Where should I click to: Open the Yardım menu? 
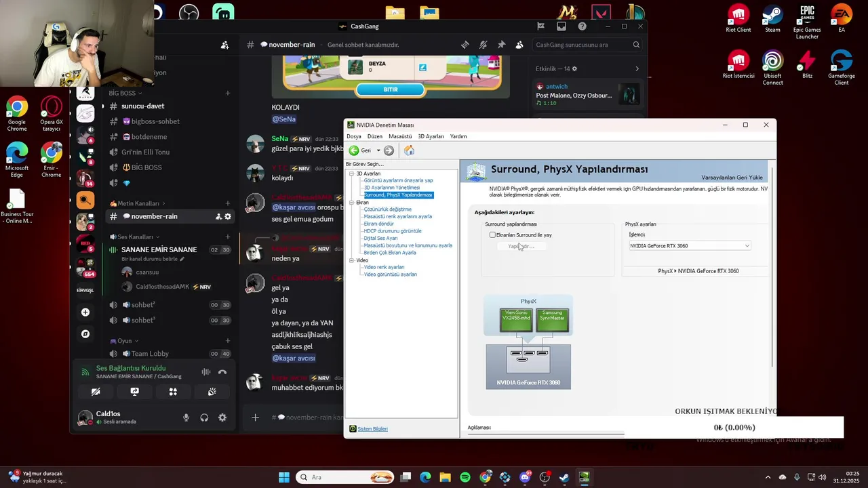(x=458, y=136)
